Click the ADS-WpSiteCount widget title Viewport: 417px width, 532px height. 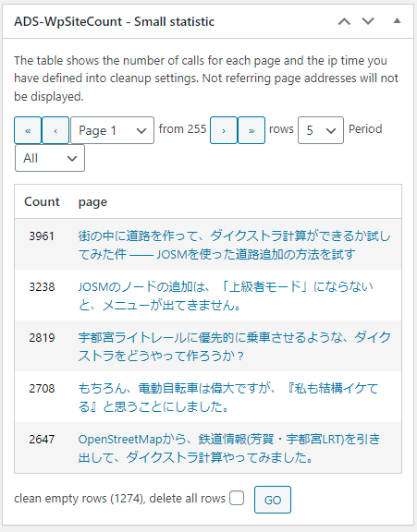[114, 22]
